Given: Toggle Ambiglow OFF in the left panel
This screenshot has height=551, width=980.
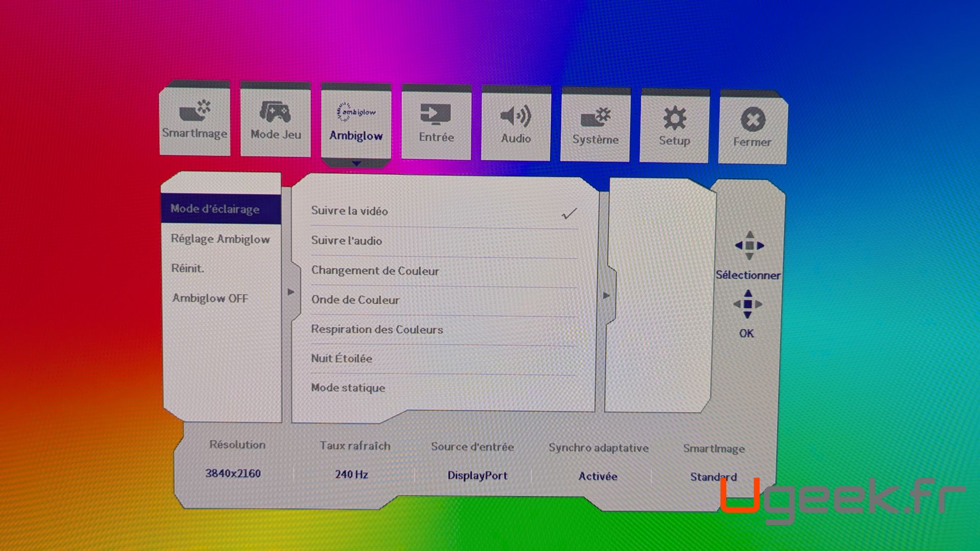Looking at the screenshot, I should coord(210,298).
